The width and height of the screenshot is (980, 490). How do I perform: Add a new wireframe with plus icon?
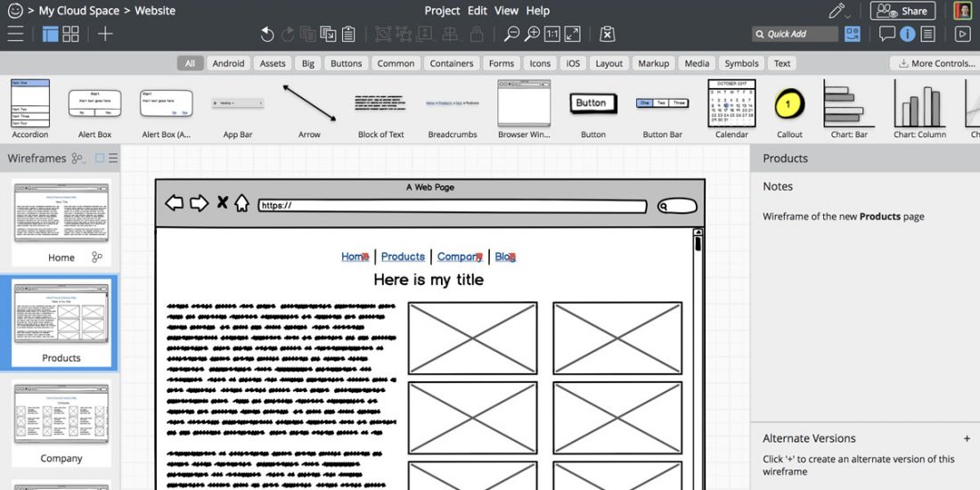click(105, 34)
